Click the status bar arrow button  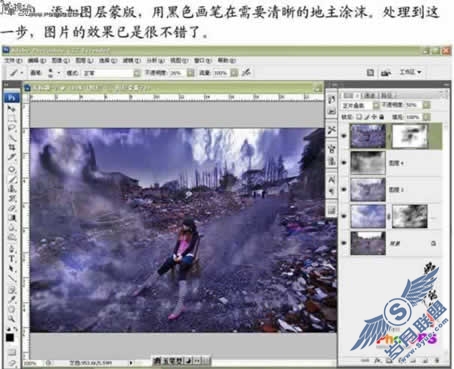(x=131, y=362)
